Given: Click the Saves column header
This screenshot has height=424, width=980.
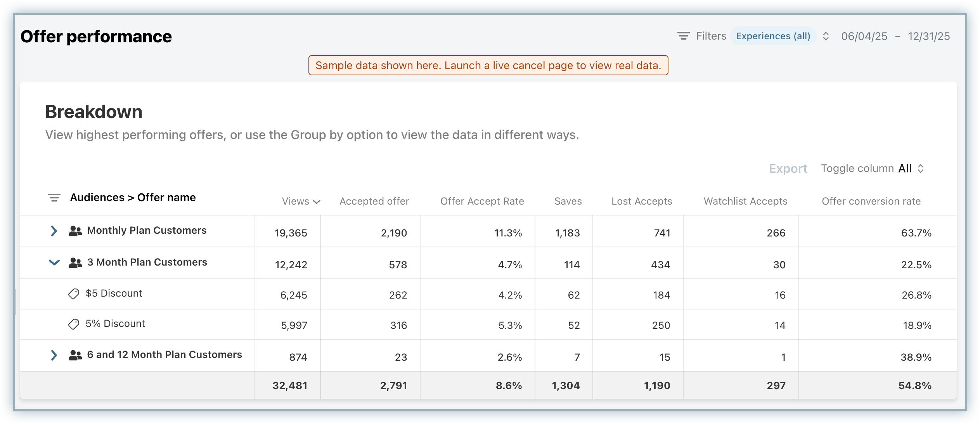Looking at the screenshot, I should pyautogui.click(x=568, y=201).
